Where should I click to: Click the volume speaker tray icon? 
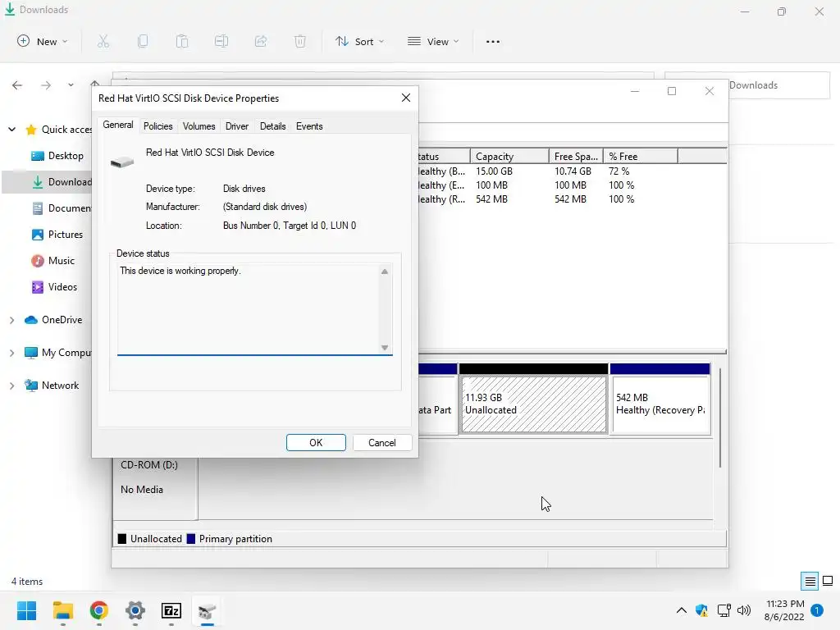pyautogui.click(x=743, y=610)
